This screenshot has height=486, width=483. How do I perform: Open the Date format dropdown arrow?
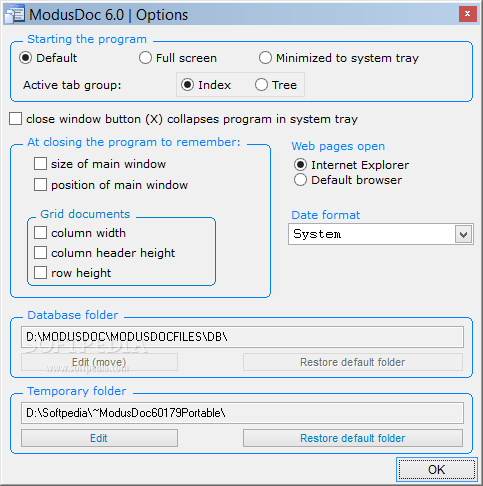click(x=463, y=234)
